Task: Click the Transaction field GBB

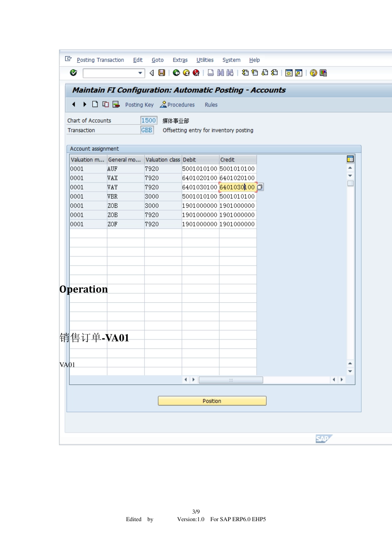Action: coord(147,130)
